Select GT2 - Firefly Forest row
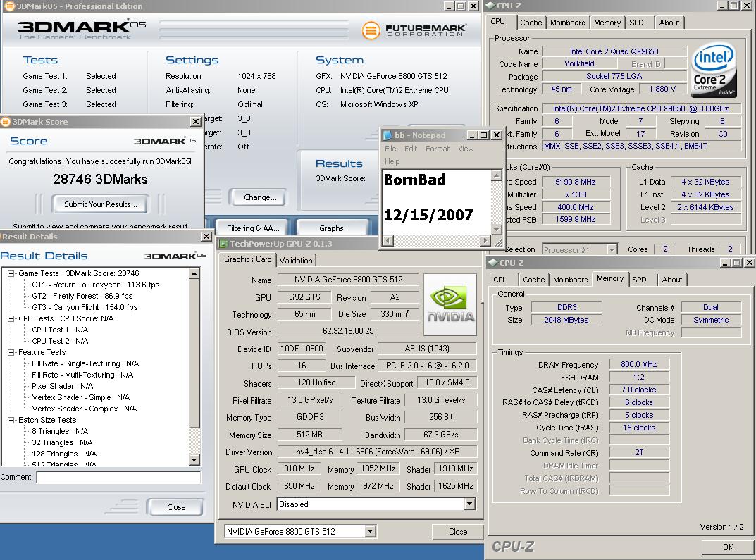This screenshot has width=756, height=560. (x=82, y=296)
